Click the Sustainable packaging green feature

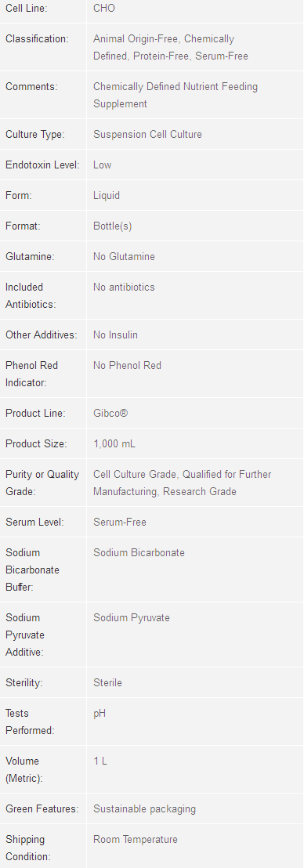click(x=144, y=808)
